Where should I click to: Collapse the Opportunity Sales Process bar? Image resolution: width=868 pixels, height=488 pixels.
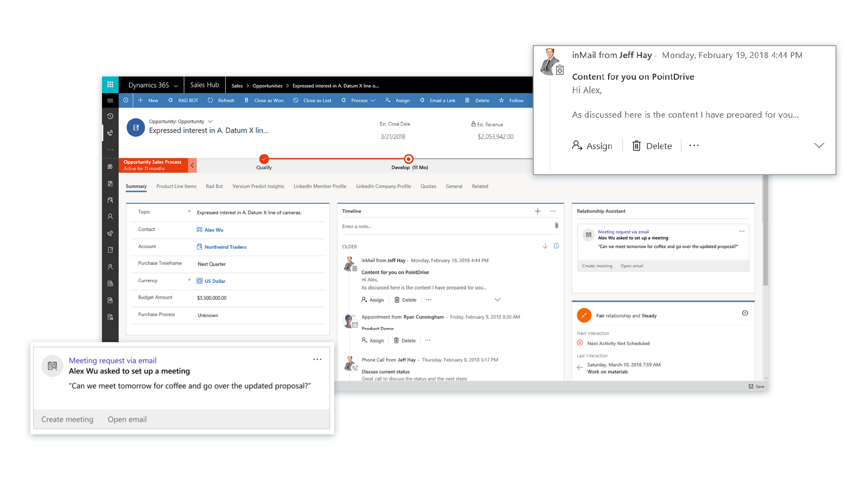pyautogui.click(x=192, y=165)
